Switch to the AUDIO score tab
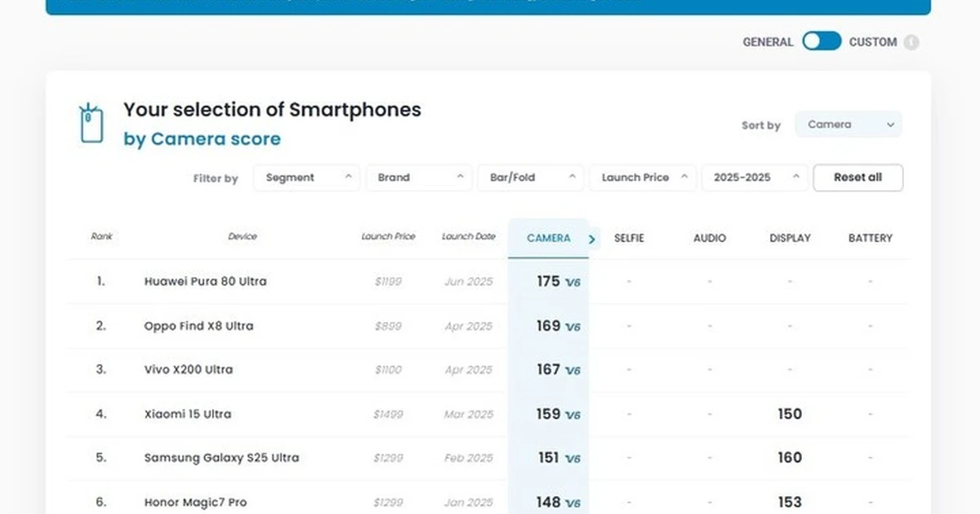Viewport: 980px width, 514px height. pyautogui.click(x=709, y=238)
